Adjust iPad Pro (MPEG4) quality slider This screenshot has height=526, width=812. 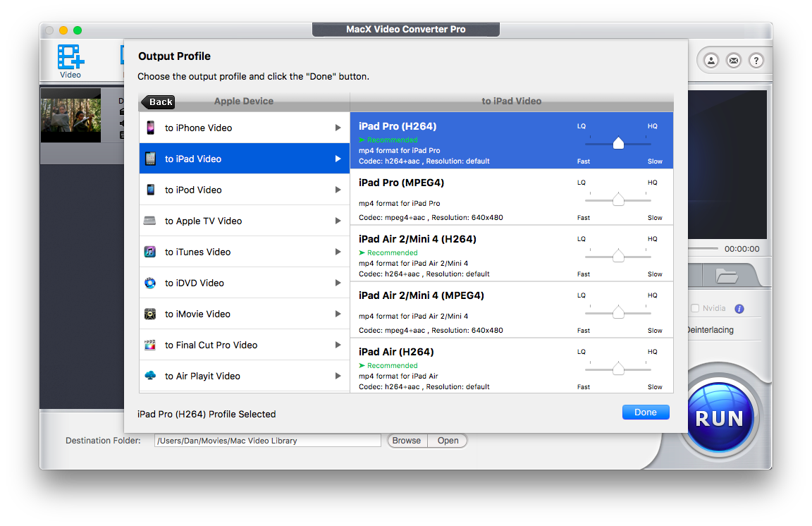617,200
